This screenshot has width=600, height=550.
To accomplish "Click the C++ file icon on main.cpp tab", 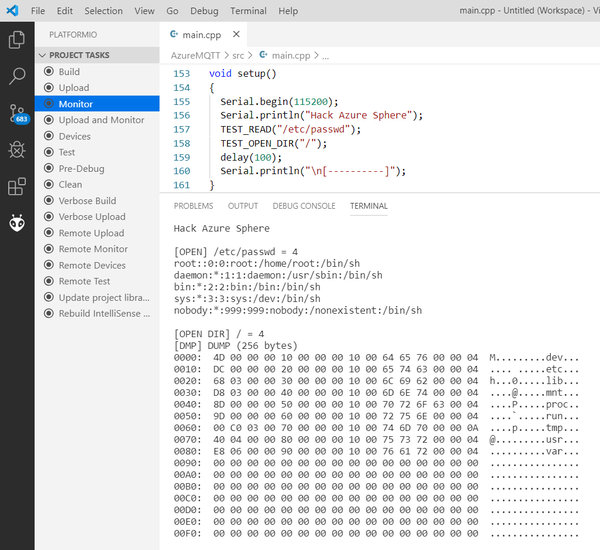I will coord(174,34).
